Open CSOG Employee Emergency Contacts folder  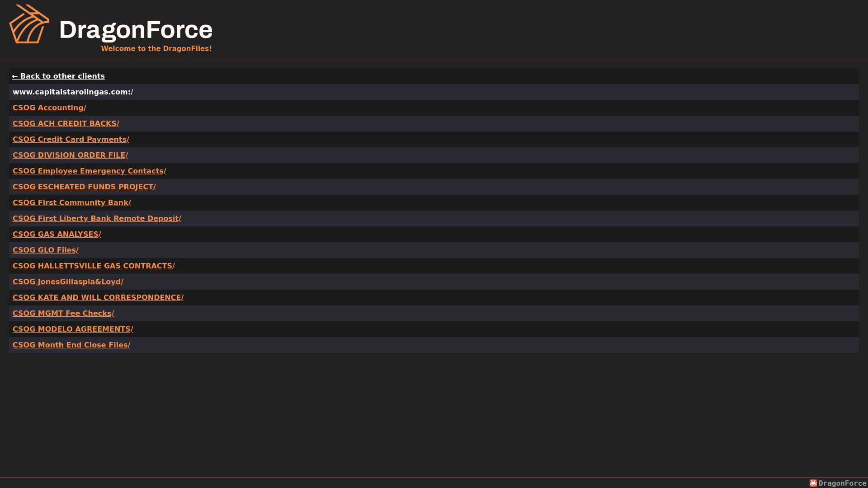(90, 171)
